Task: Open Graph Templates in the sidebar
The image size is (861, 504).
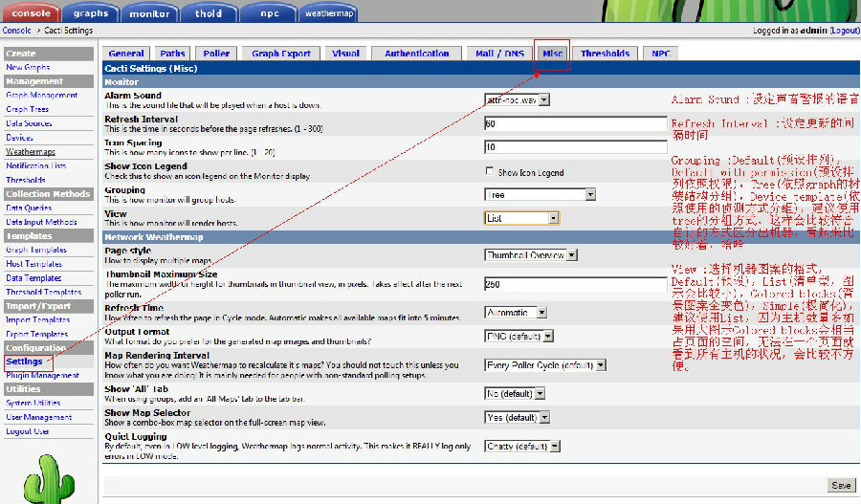Action: [36, 250]
